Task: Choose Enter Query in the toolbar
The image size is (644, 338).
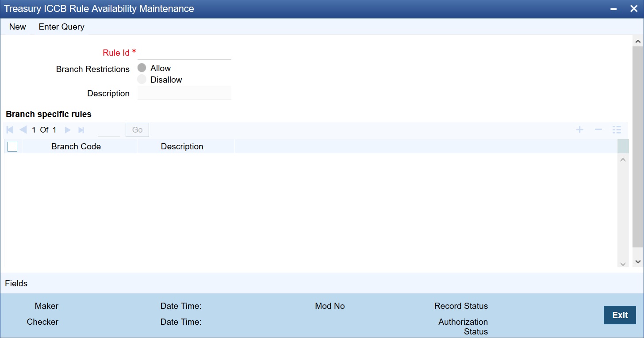Action: 61,27
